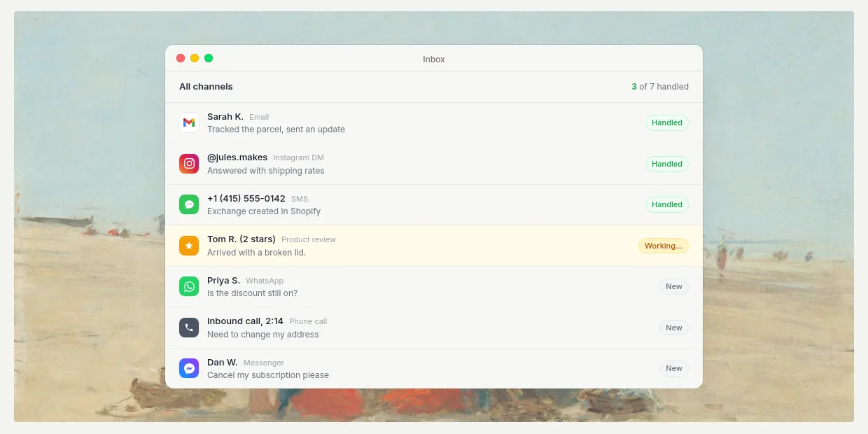Open the Sarah K. conversation
The height and width of the screenshot is (434, 868).
(x=434, y=122)
